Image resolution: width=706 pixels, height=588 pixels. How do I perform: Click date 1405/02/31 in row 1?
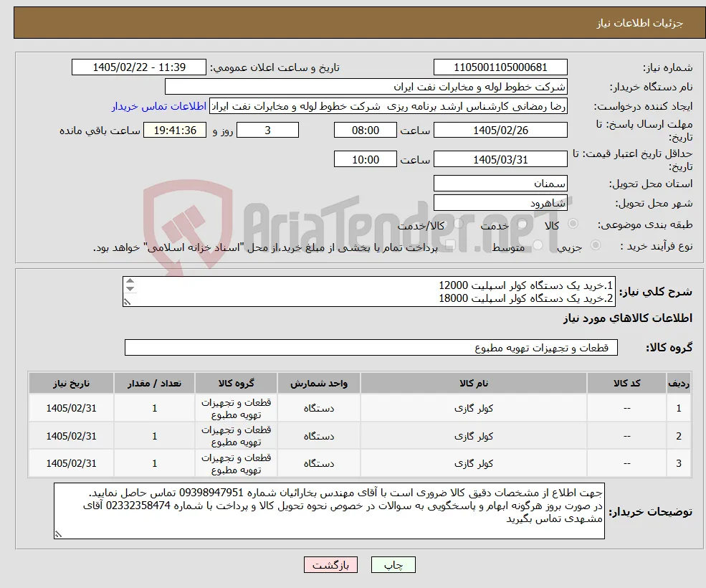coord(71,408)
